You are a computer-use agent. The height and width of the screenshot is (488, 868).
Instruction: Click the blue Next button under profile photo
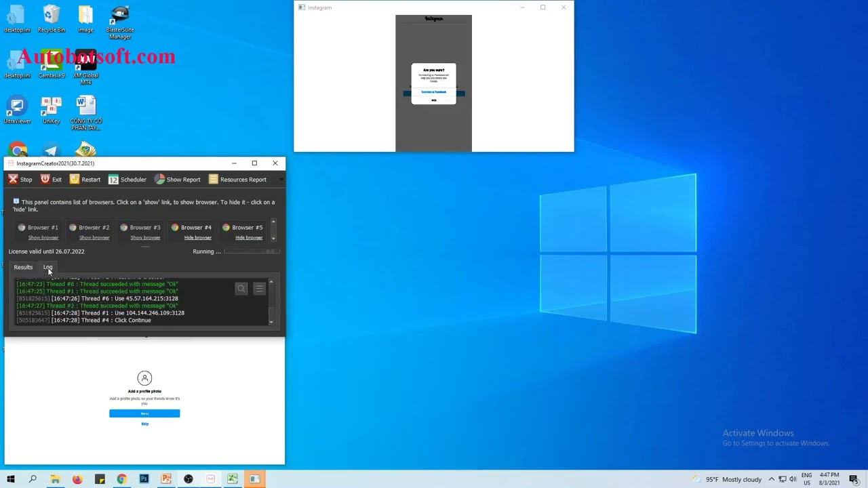(x=144, y=413)
